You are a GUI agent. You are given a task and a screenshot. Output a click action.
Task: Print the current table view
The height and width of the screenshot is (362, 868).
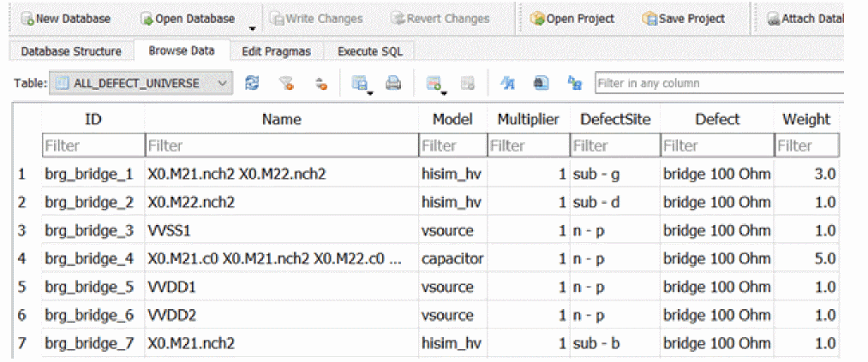[x=392, y=83]
